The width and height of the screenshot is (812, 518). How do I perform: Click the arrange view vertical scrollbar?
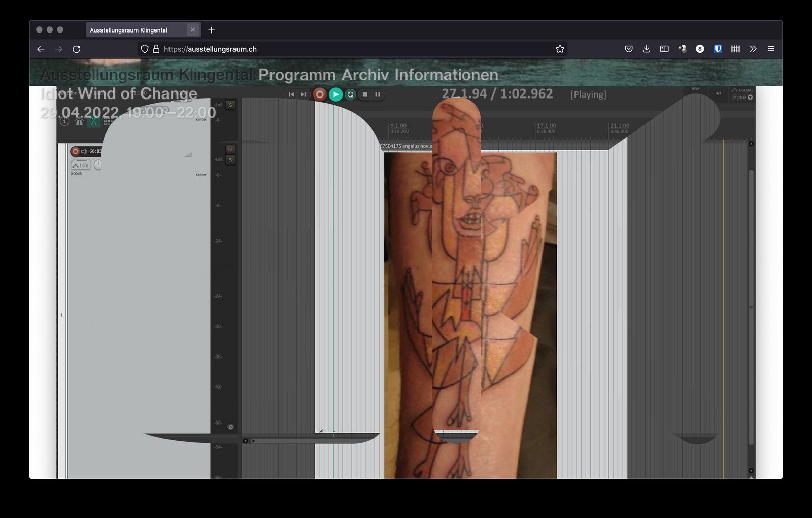click(x=751, y=307)
